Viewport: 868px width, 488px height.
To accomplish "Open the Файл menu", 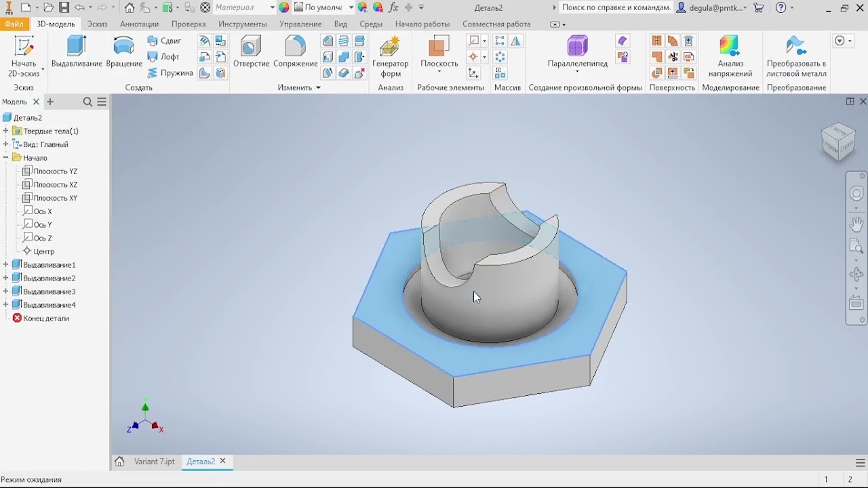I will coord(14,24).
